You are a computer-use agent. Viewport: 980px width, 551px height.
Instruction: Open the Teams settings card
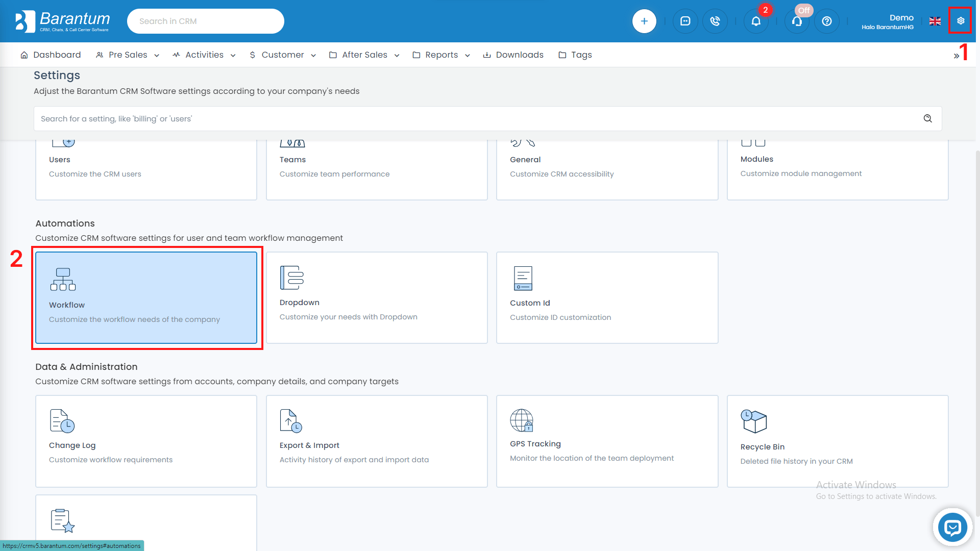click(x=377, y=170)
